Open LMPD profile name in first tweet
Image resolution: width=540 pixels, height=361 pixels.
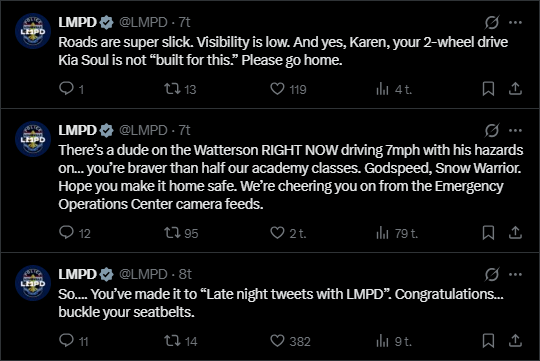(x=77, y=22)
